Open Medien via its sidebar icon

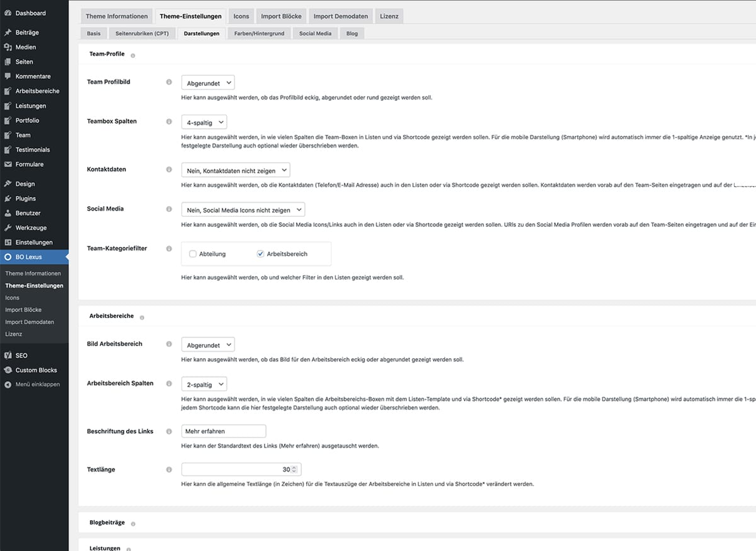tap(8, 47)
